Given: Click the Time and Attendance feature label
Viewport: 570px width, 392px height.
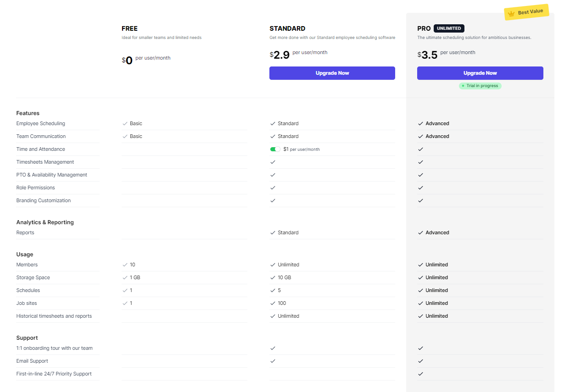Looking at the screenshot, I should click(x=41, y=149).
